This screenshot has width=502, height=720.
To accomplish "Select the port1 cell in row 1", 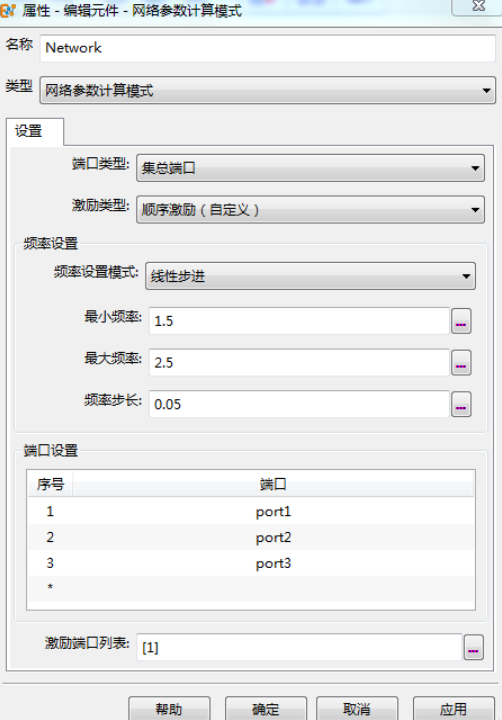I will (x=273, y=512).
